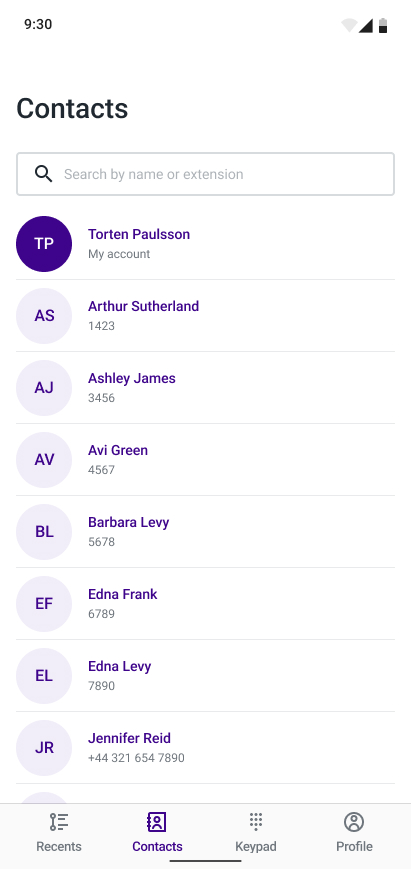Open Torten Paulsson's account entry
Screen dimensions: 411x869
click(206, 244)
